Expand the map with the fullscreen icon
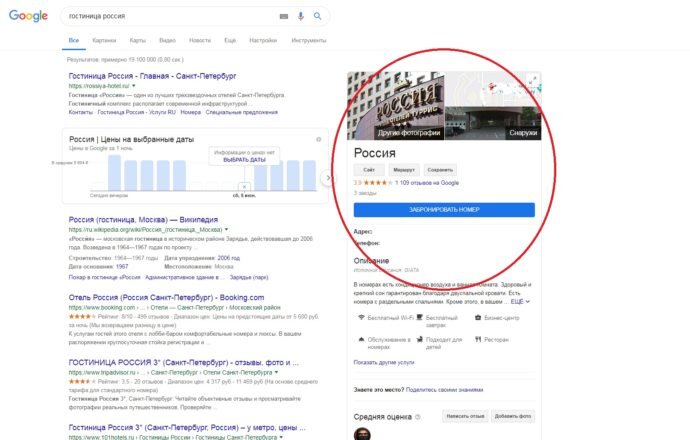 coord(533,81)
